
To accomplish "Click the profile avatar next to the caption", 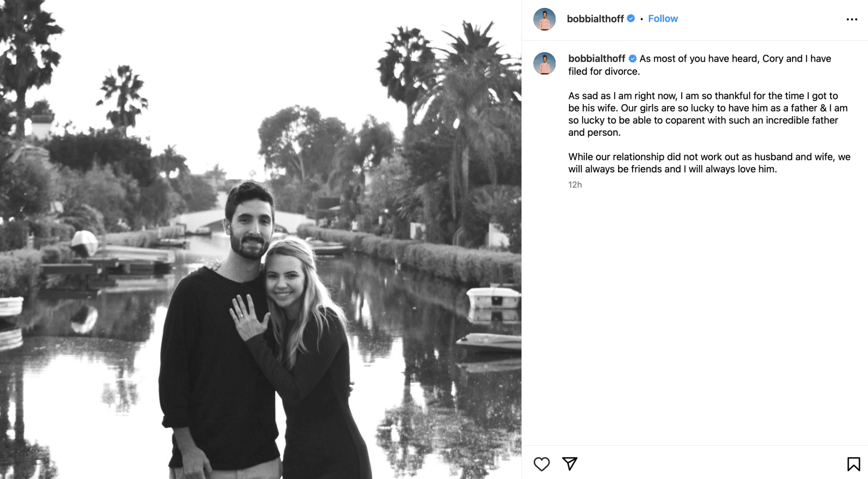I will 544,63.
